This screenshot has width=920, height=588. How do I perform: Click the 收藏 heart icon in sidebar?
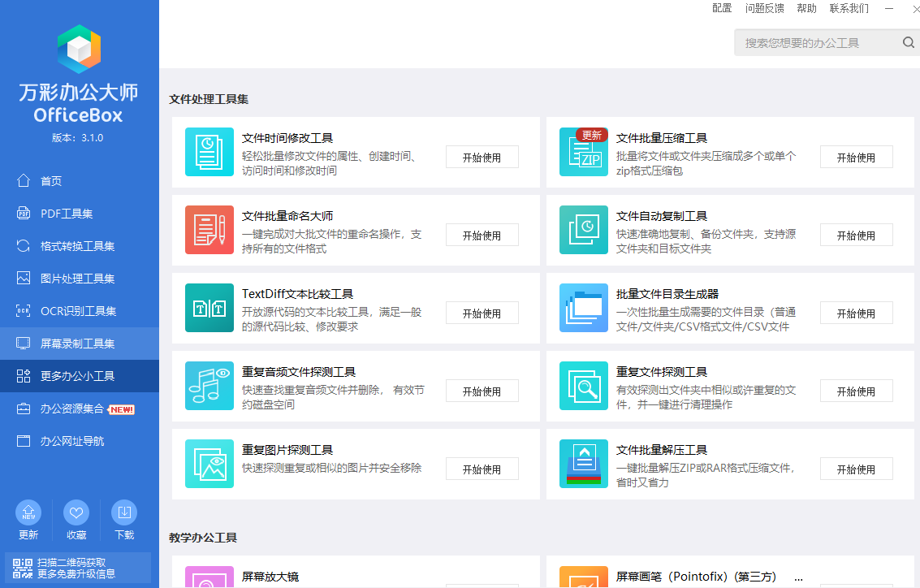click(x=76, y=512)
